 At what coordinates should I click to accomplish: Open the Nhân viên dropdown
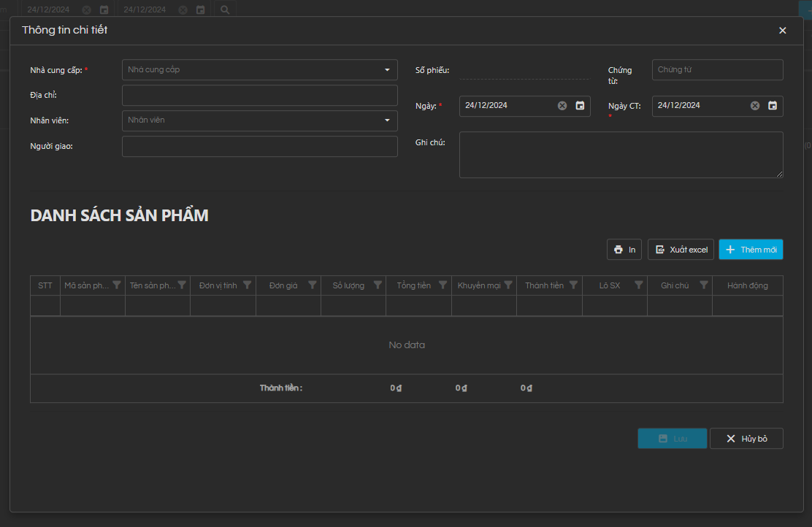click(387, 120)
